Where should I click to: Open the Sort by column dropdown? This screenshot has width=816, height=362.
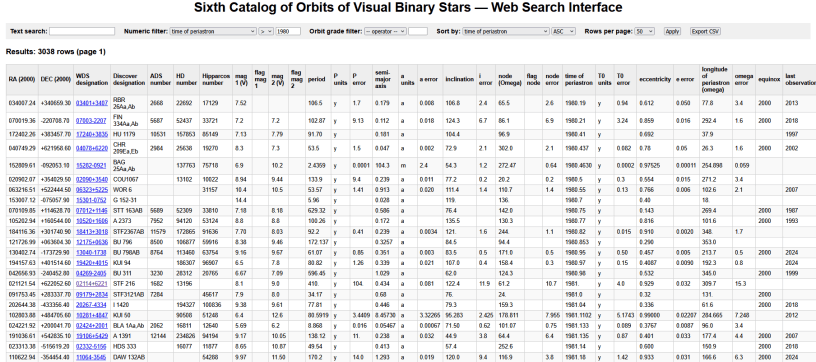coord(505,31)
